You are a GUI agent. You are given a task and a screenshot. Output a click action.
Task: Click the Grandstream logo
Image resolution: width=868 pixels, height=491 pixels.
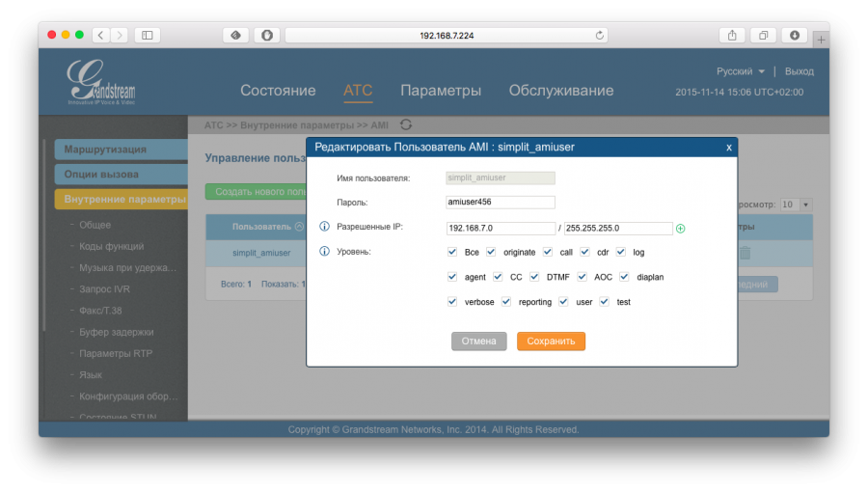(x=100, y=82)
